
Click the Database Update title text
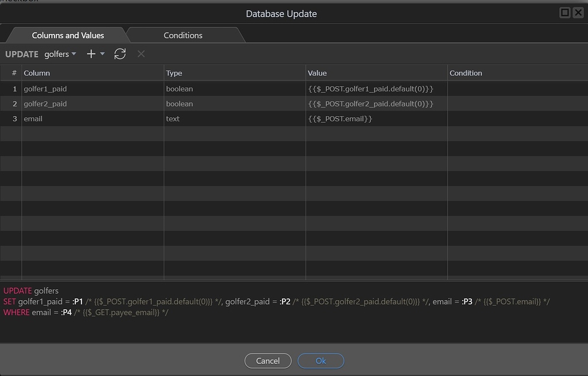(x=281, y=14)
